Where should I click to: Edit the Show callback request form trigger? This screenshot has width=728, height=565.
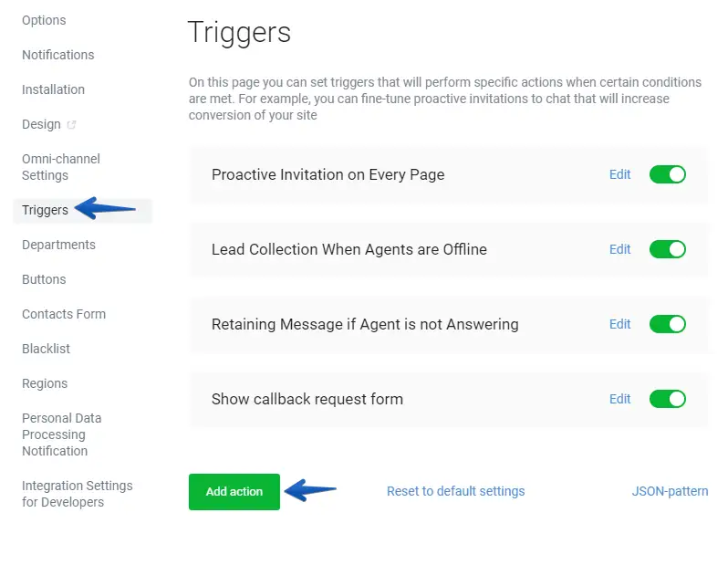coord(619,399)
